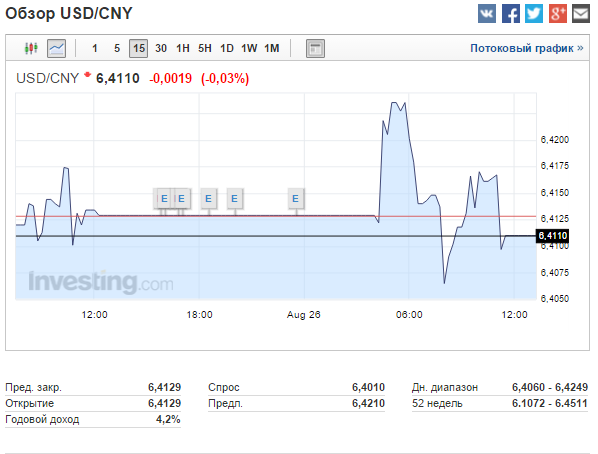598x454 pixels.
Task: Share chart on Google Plus
Action: [558, 14]
